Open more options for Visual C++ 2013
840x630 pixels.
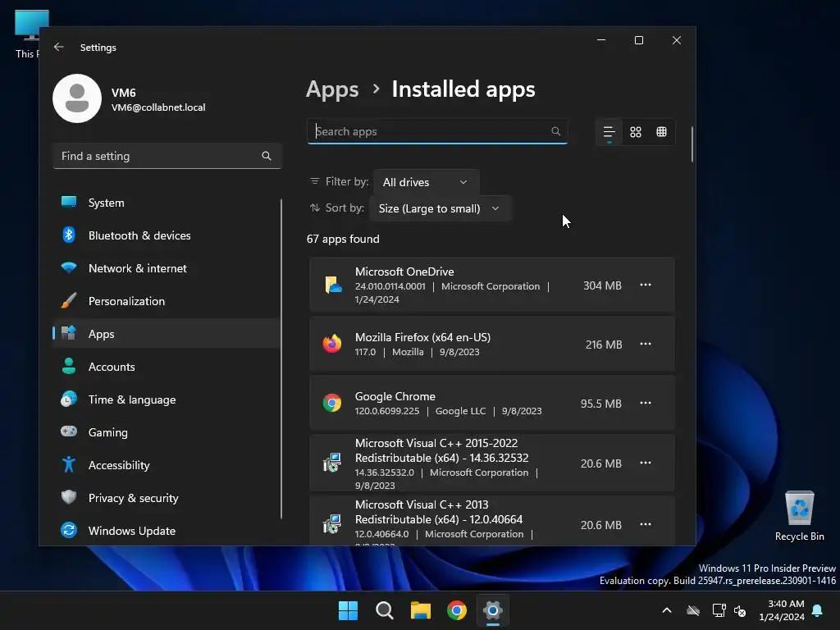pos(646,524)
